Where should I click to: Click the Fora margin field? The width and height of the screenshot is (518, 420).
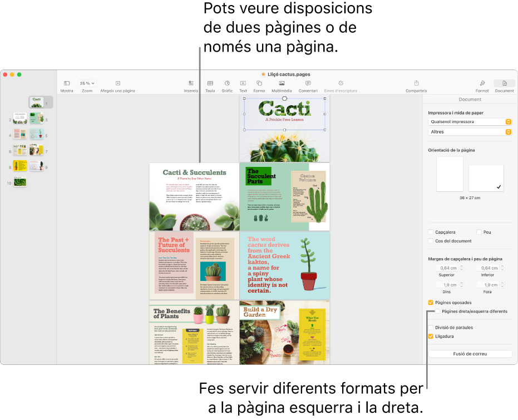489,285
